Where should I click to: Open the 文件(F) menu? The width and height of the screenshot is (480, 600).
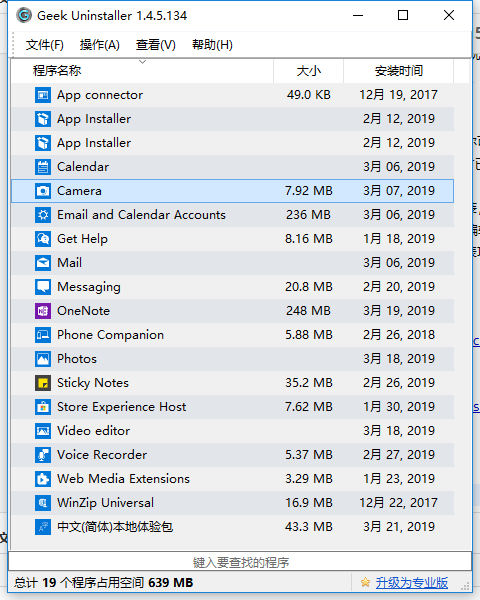(x=44, y=45)
